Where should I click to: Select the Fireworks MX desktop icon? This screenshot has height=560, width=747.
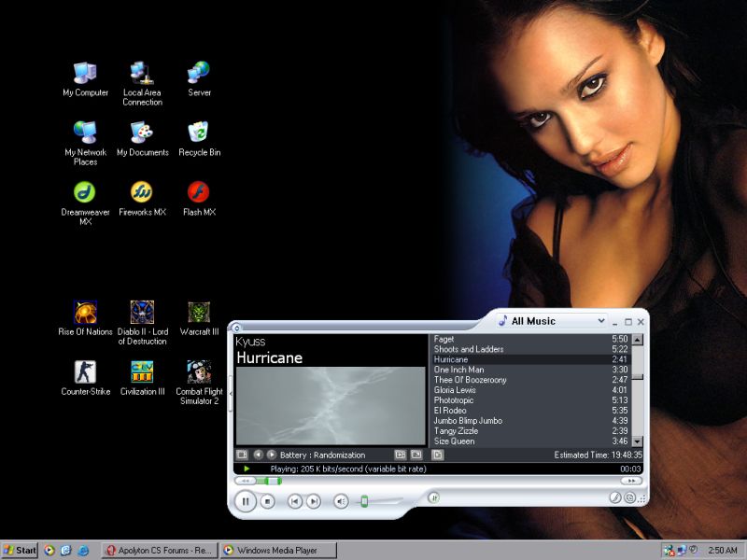pos(142,192)
